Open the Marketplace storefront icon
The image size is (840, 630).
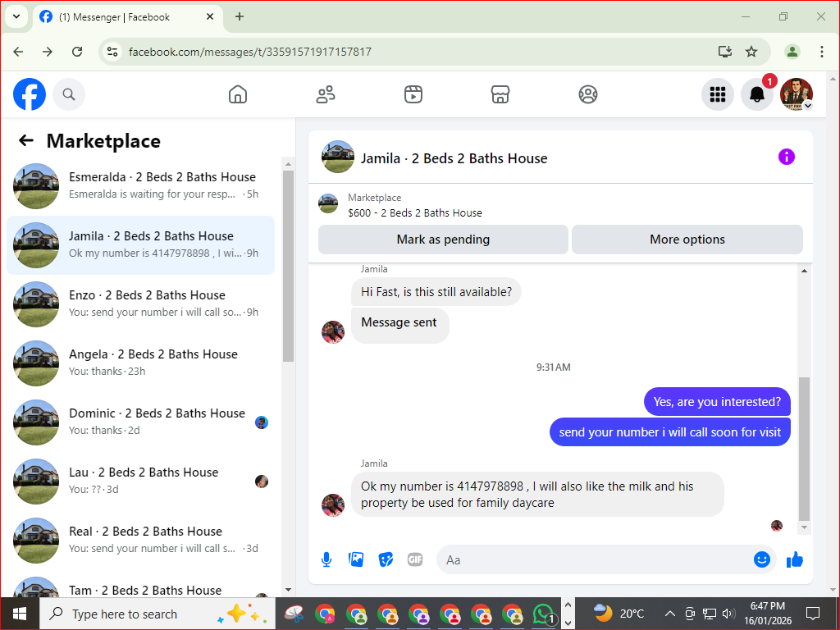point(500,94)
